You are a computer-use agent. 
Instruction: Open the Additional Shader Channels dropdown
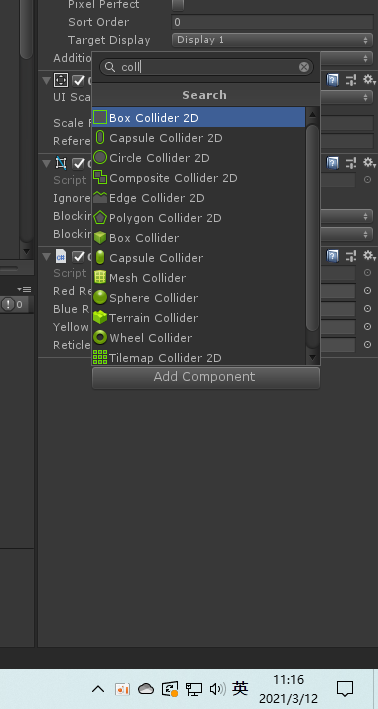coord(346,58)
